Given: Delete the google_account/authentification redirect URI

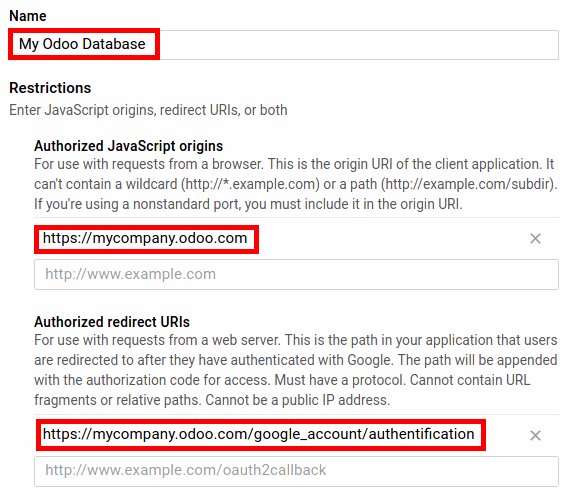Looking at the screenshot, I should 535,435.
